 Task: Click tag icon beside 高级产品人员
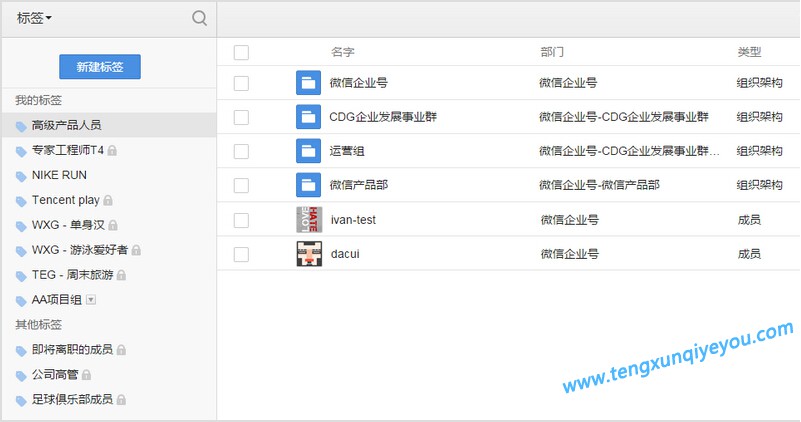[21, 126]
